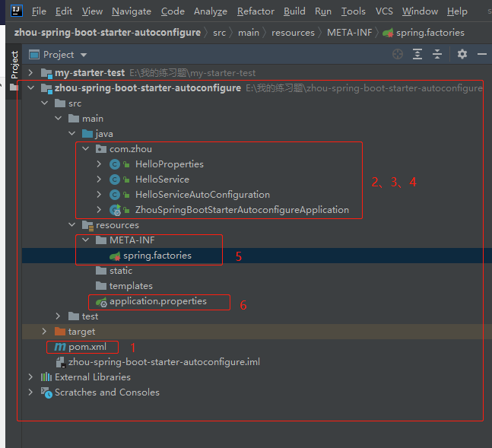The image size is (492, 448).
Task: Collapse the com.zhou package chevron
Action: (x=86, y=148)
